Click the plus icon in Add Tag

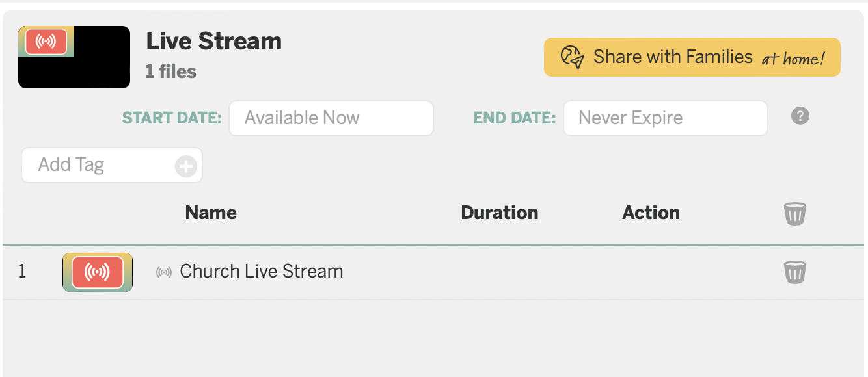pos(186,166)
